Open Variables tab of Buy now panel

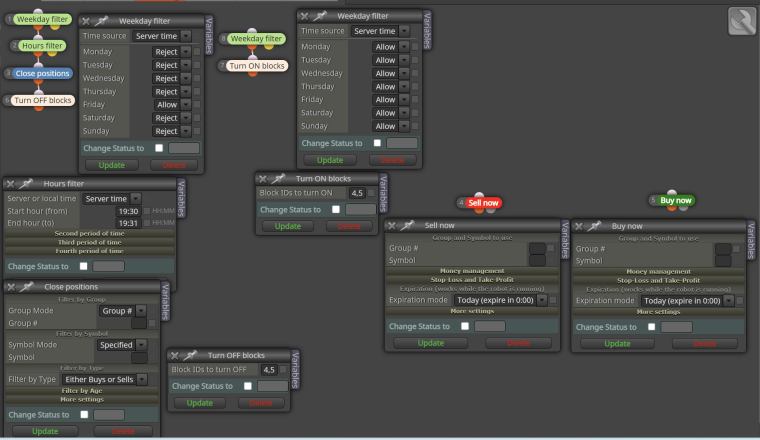tap(751, 240)
